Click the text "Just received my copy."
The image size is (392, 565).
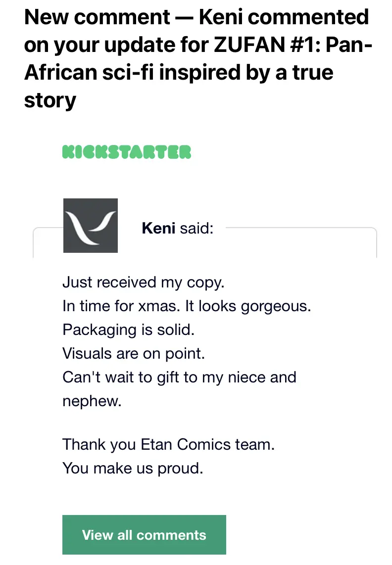(x=144, y=282)
